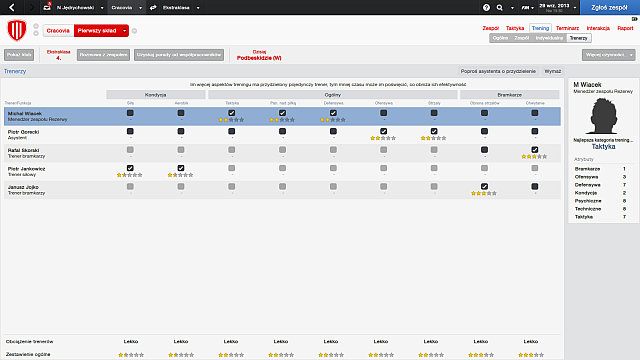Expand Pierwszy skład squad dropdown

click(x=124, y=31)
